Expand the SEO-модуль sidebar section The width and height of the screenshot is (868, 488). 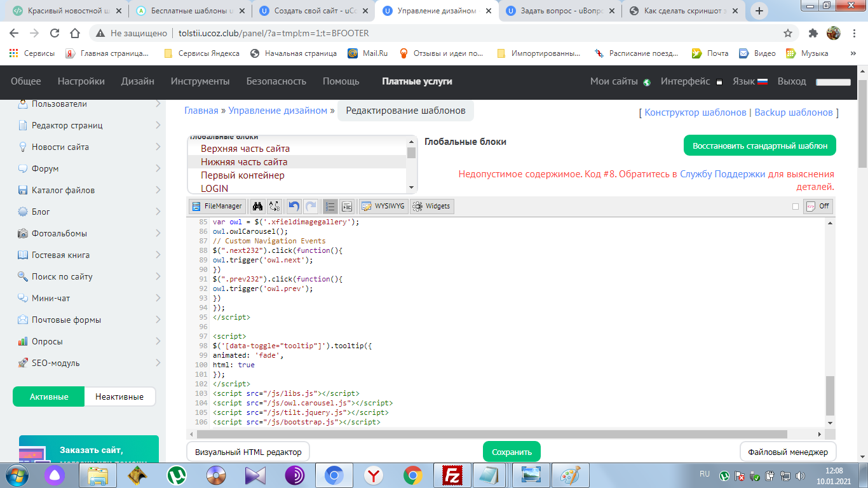pyautogui.click(x=158, y=363)
